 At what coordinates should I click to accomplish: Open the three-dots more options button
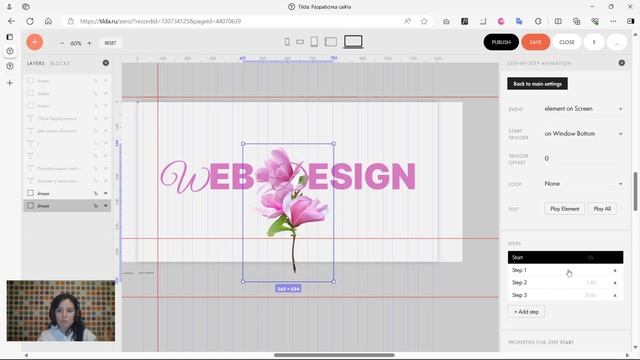[617, 42]
